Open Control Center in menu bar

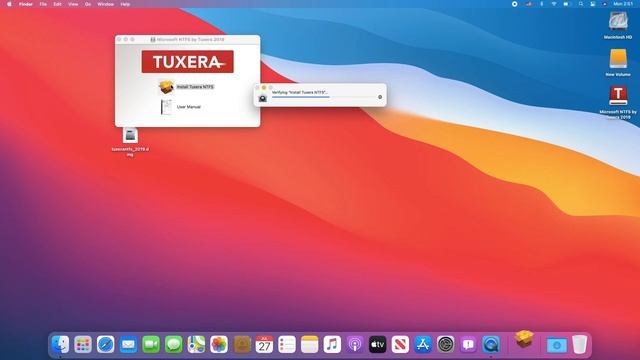click(x=593, y=4)
